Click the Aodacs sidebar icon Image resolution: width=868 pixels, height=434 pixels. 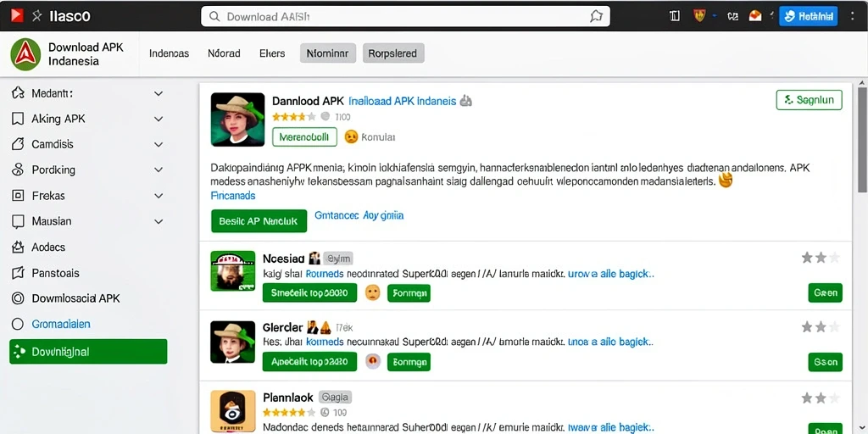18,247
